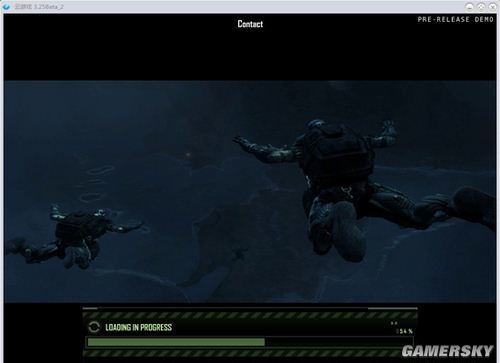Click the small dots above the percentage
Image resolution: width=500 pixels, height=363 pixels.
tap(394, 323)
